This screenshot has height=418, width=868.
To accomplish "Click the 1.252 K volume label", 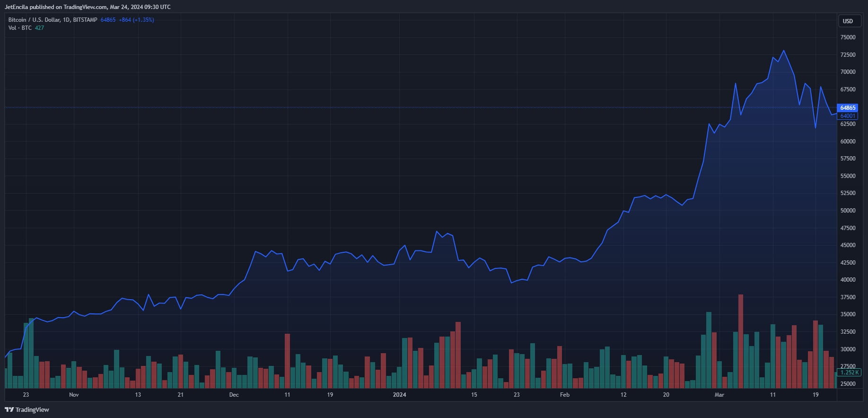I will pos(849,373).
